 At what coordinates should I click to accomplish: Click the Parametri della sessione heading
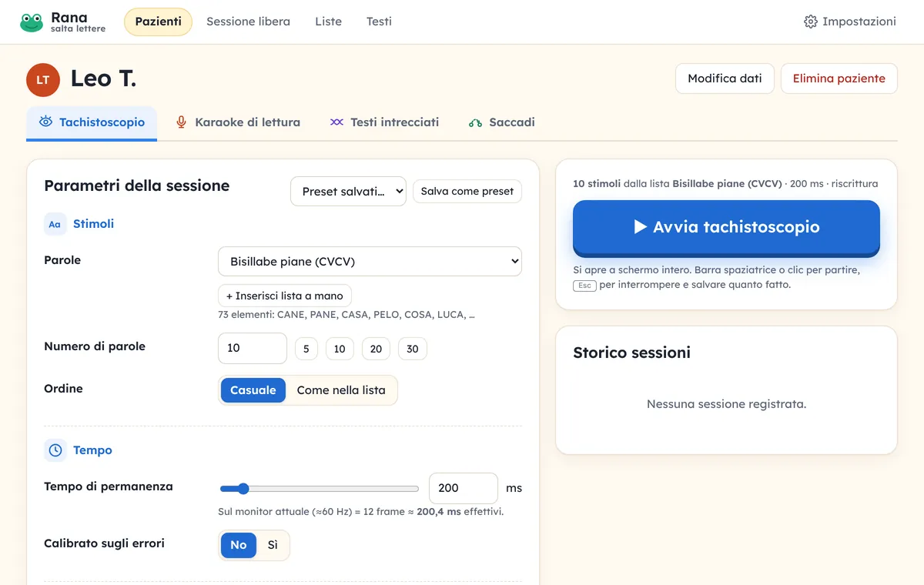[x=137, y=186]
